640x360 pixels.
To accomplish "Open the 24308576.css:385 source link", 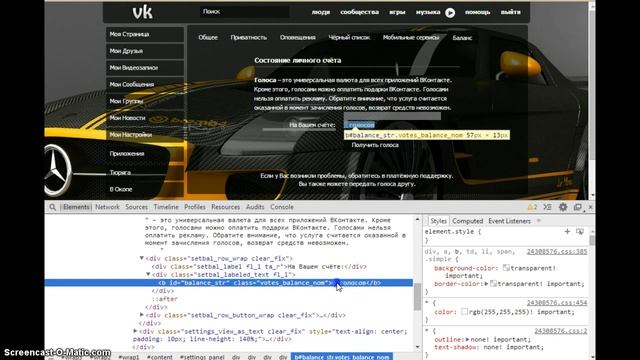I will [x=557, y=252].
